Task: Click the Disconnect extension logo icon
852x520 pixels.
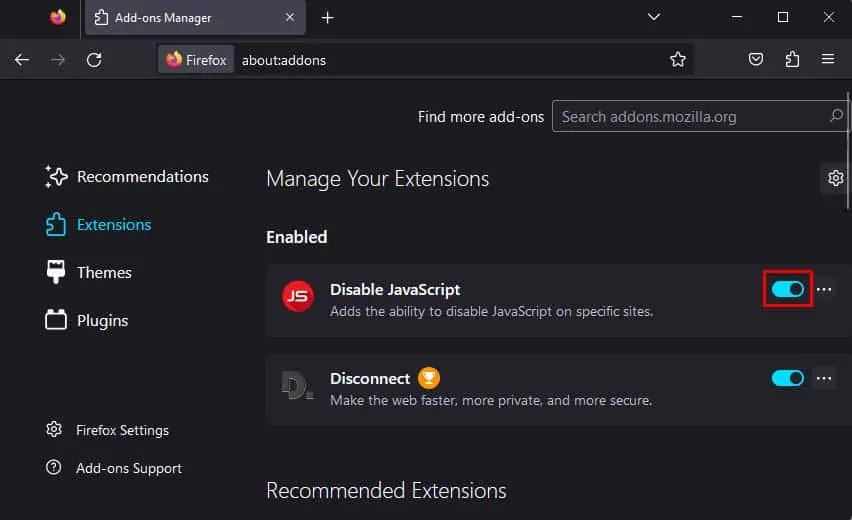Action: [x=297, y=385]
